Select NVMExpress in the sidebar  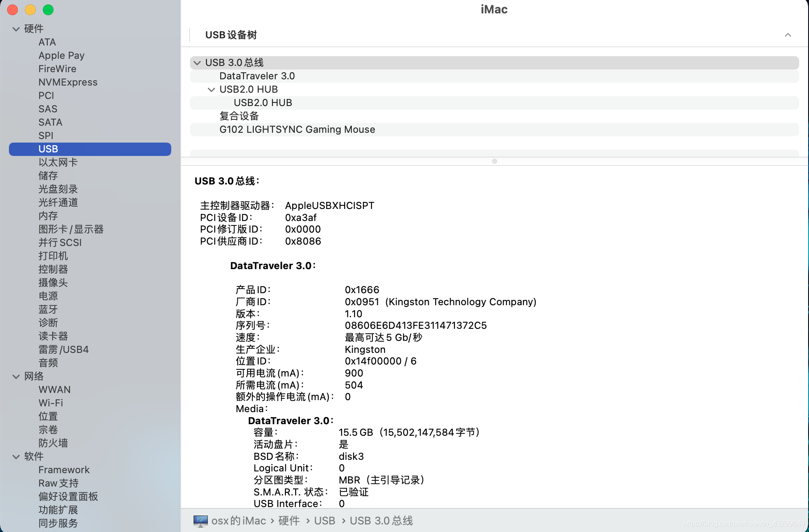tap(68, 82)
